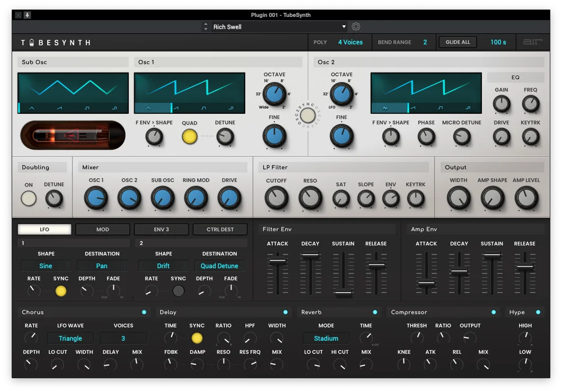The height and width of the screenshot is (392, 562).
Task: Click the Output AMP LEVEL knob
Action: [526, 198]
